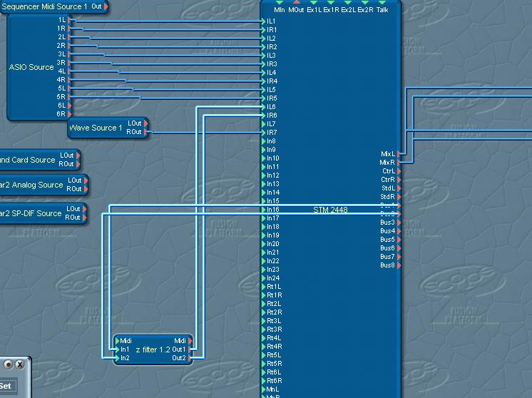The width and height of the screenshot is (532, 398).
Task: Select the MixR output on STM 2448
Action: pyautogui.click(x=399, y=162)
